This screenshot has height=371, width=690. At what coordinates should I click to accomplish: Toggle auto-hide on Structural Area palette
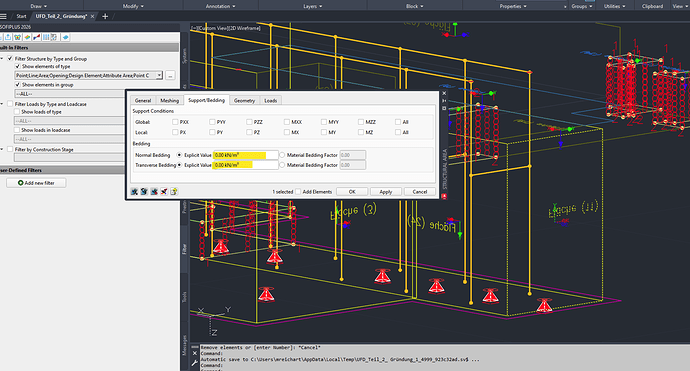[444, 101]
